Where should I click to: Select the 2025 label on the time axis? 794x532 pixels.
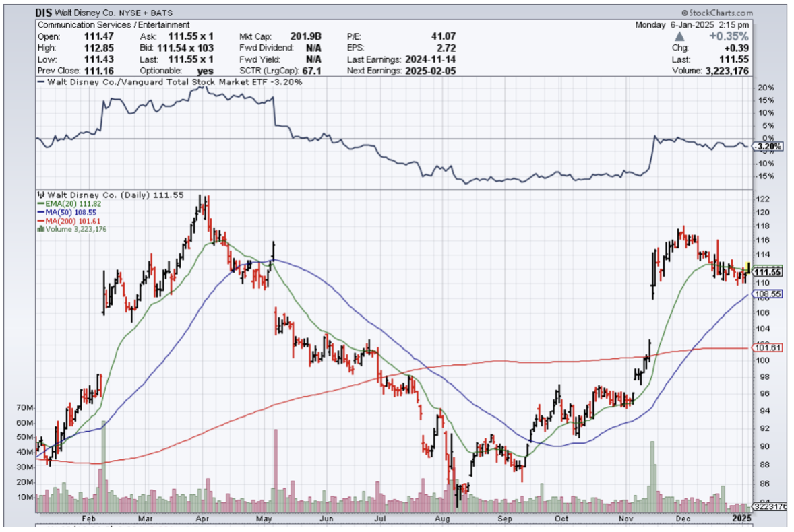click(x=741, y=519)
